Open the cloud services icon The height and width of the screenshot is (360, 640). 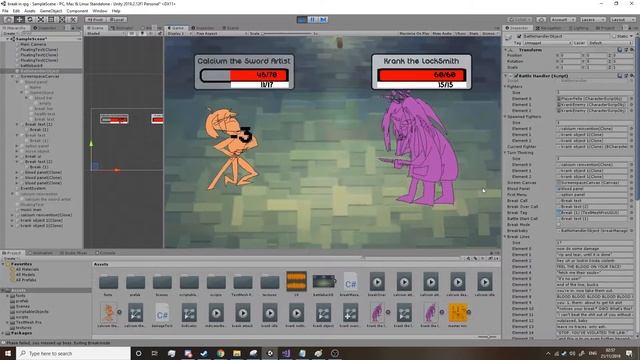(x=541, y=20)
